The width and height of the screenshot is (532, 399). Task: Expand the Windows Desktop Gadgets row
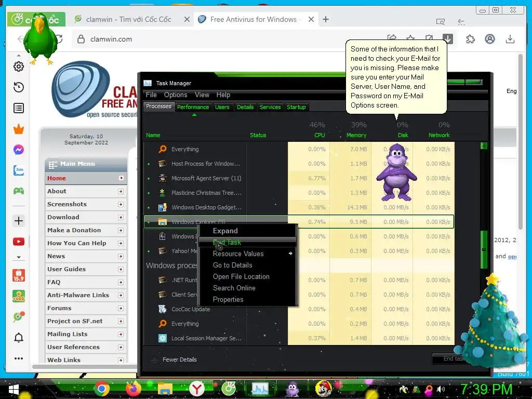149,207
